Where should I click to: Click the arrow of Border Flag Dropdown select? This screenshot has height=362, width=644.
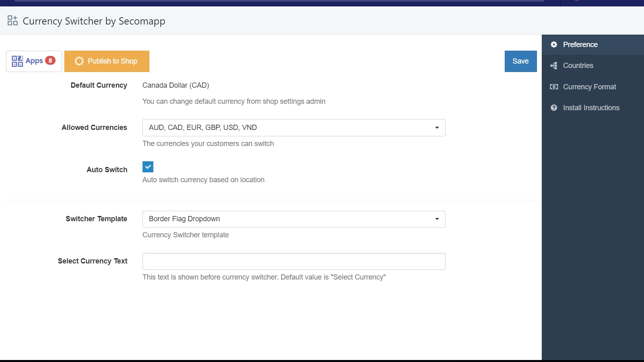[x=437, y=219]
